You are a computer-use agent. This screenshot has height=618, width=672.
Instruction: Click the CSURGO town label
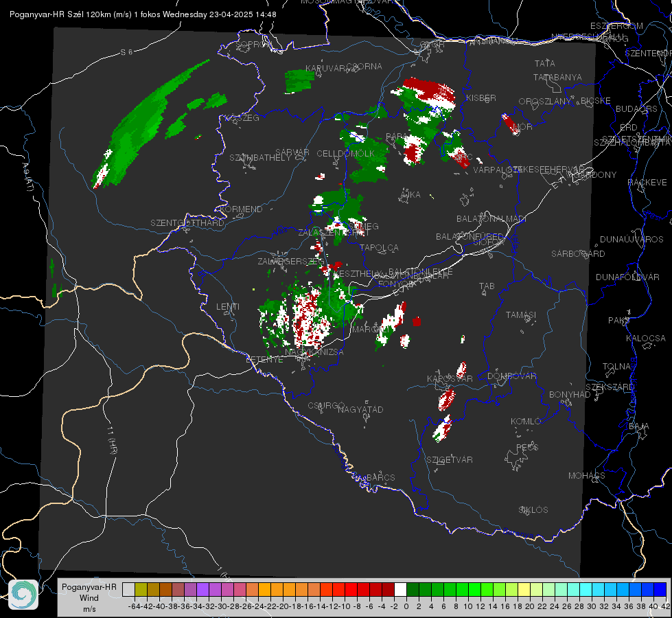click(x=326, y=406)
